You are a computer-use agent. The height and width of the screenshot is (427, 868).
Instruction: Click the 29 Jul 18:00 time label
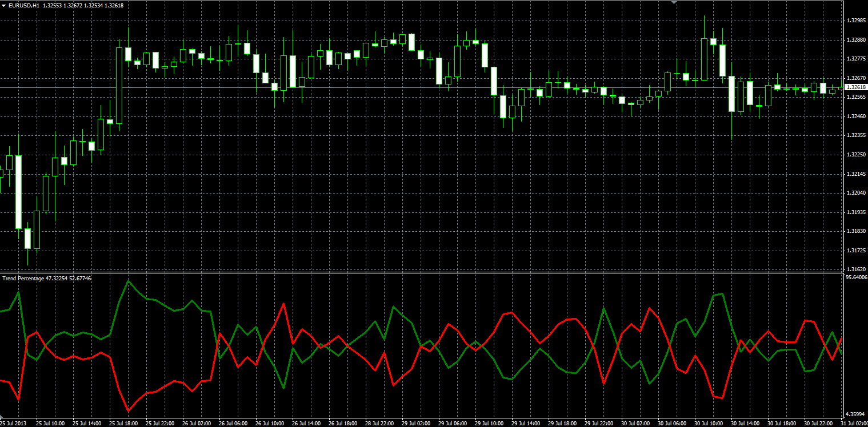pyautogui.click(x=562, y=424)
